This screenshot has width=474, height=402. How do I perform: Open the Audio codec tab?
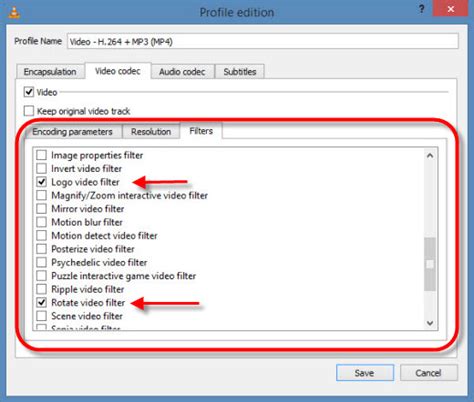pos(182,72)
